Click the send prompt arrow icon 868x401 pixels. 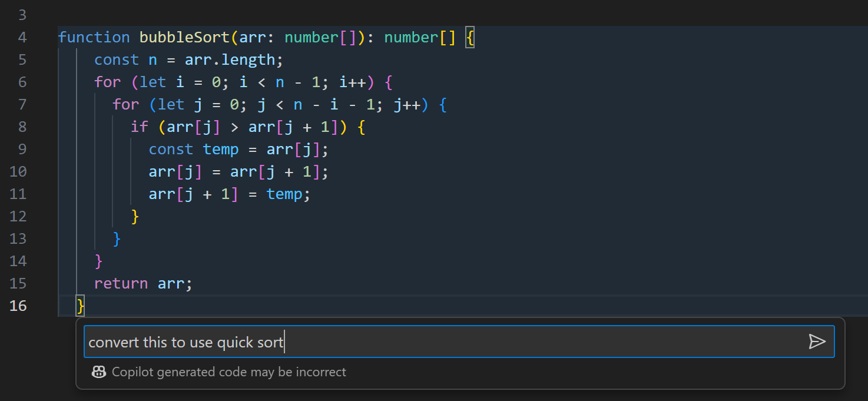coord(819,341)
